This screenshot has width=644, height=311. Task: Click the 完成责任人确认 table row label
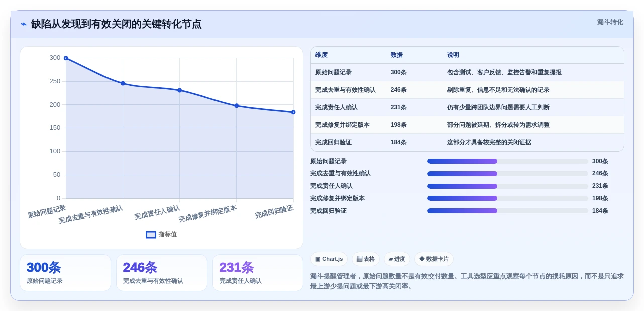pyautogui.click(x=337, y=107)
